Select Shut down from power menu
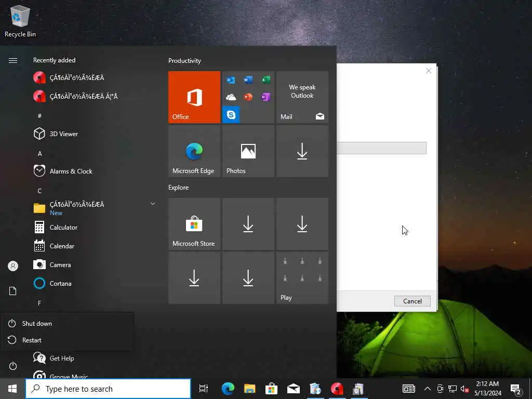Image resolution: width=532 pixels, height=399 pixels. click(67, 323)
